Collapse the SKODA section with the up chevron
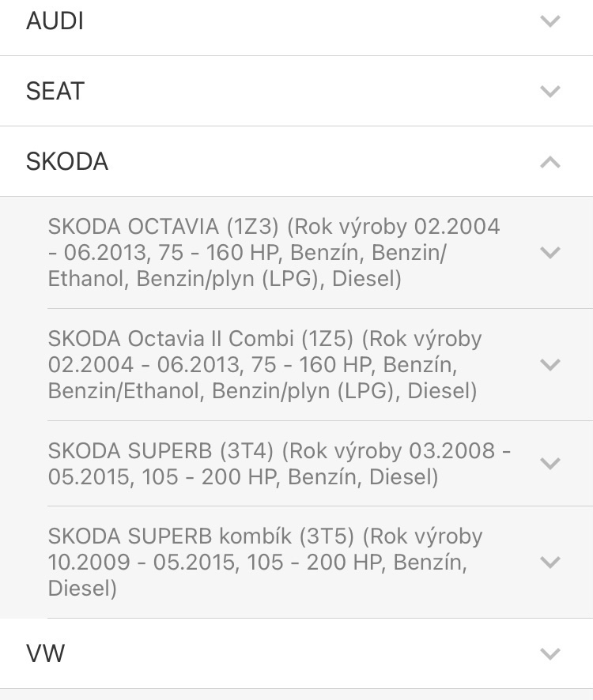 coord(550,162)
